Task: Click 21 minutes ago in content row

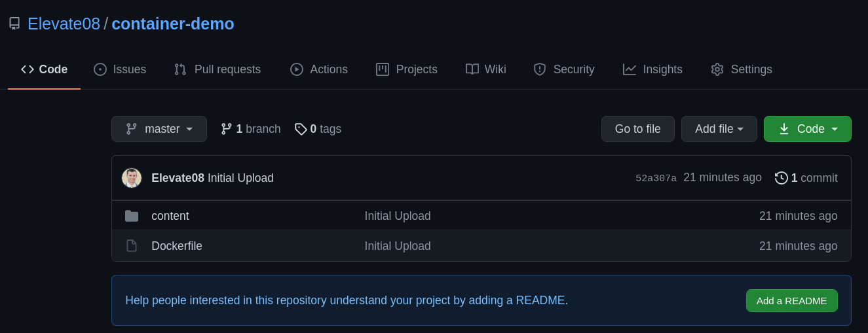Action: 798,216
